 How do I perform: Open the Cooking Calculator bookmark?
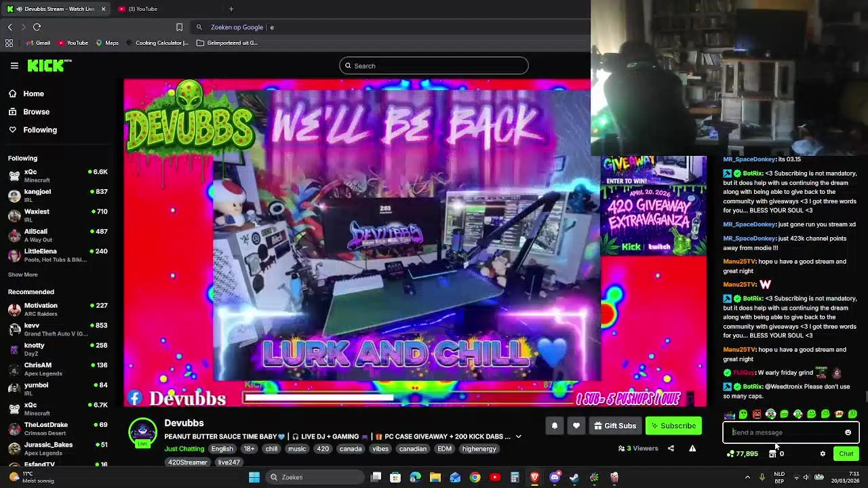click(157, 43)
